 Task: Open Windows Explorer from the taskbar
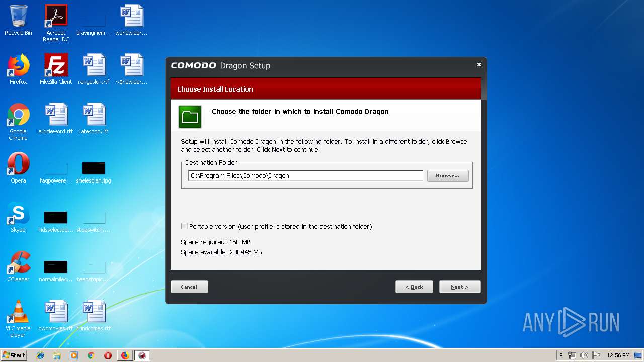point(57,355)
